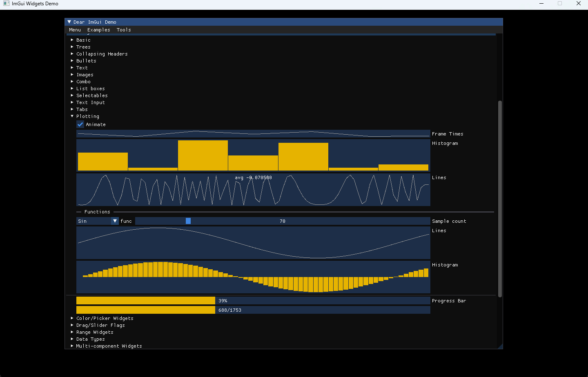Click the 688/1753 progress bar

coord(253,310)
